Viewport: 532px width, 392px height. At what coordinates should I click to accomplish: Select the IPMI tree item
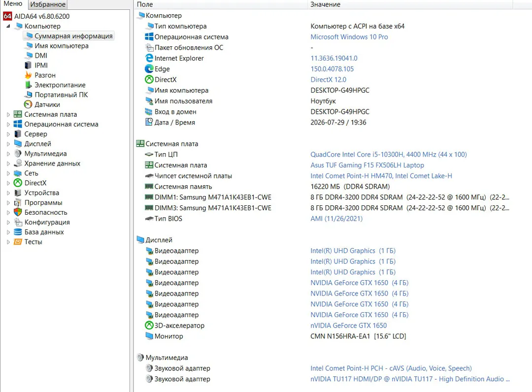coord(41,65)
